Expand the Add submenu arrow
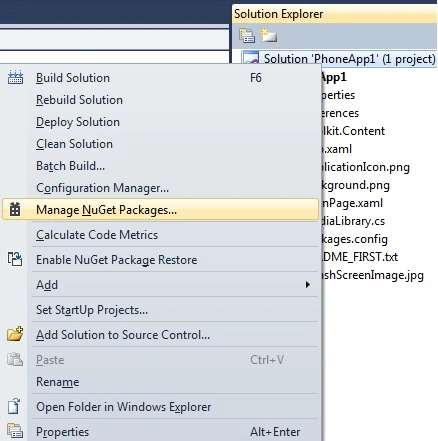The height and width of the screenshot is (441, 438). pyautogui.click(x=308, y=285)
